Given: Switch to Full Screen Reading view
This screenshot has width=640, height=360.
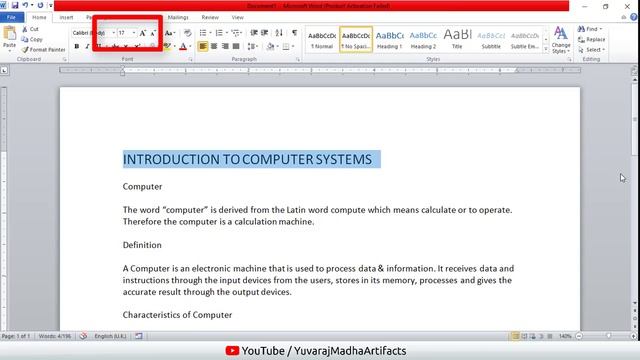Looking at the screenshot, I should pos(524,336).
